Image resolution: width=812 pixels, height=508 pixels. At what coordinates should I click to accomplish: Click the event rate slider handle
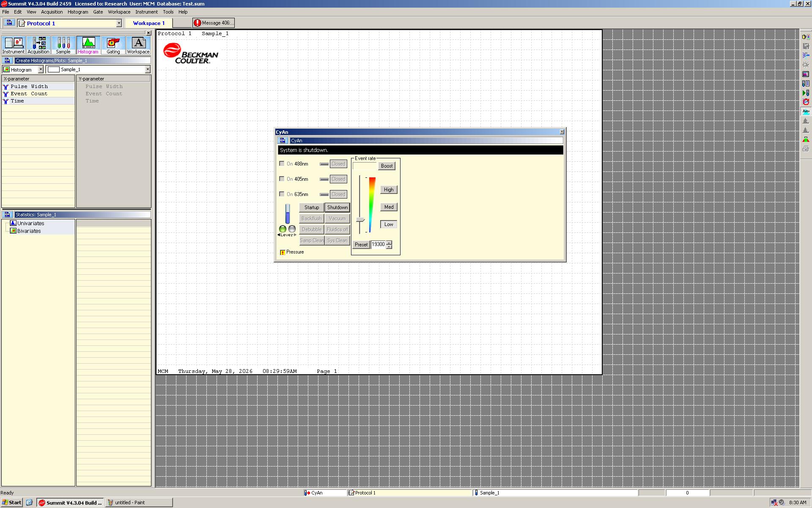pos(360,220)
